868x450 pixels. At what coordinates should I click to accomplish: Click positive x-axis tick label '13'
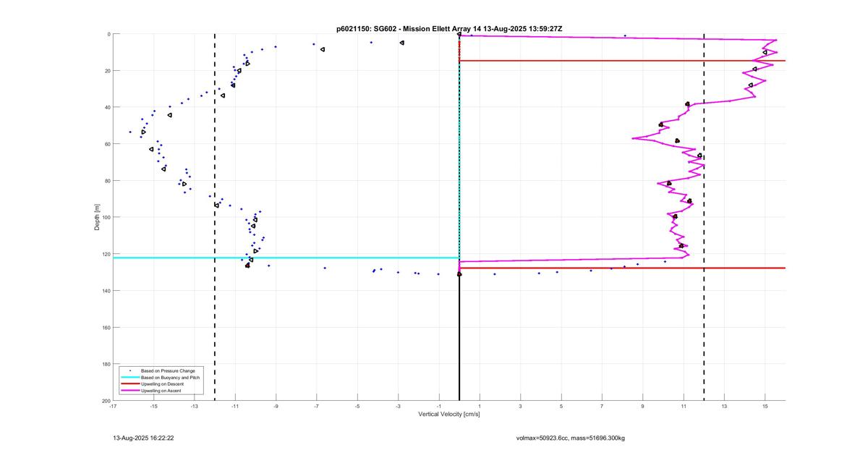point(724,407)
